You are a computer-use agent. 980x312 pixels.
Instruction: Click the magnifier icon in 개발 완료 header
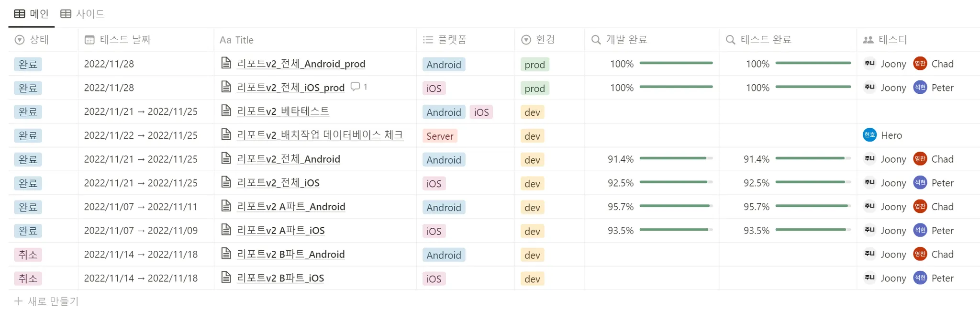[596, 40]
